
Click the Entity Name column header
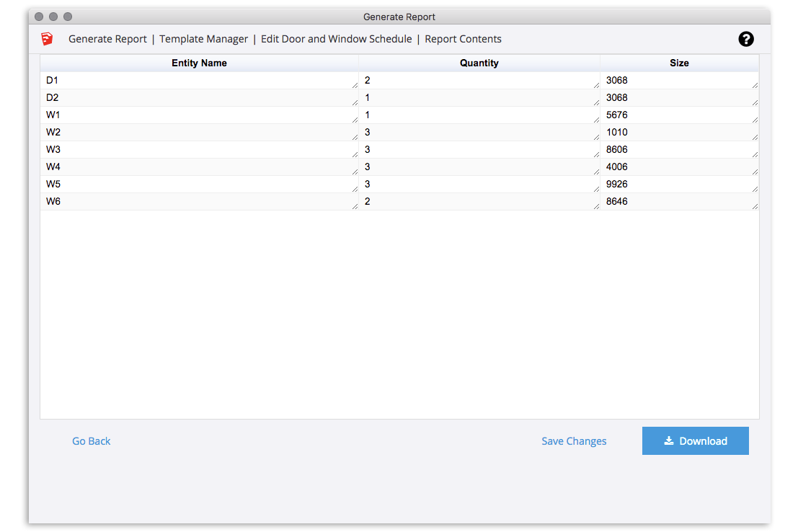click(x=199, y=63)
